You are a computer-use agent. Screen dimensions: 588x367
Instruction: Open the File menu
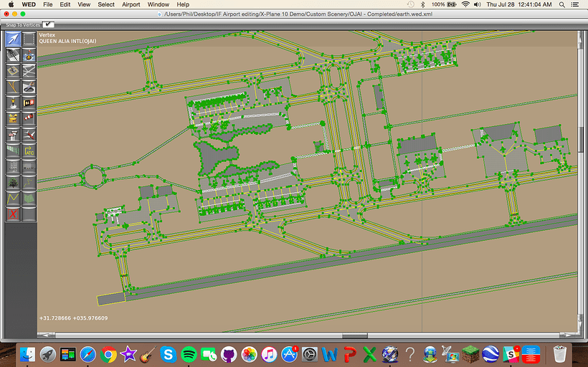[47, 4]
